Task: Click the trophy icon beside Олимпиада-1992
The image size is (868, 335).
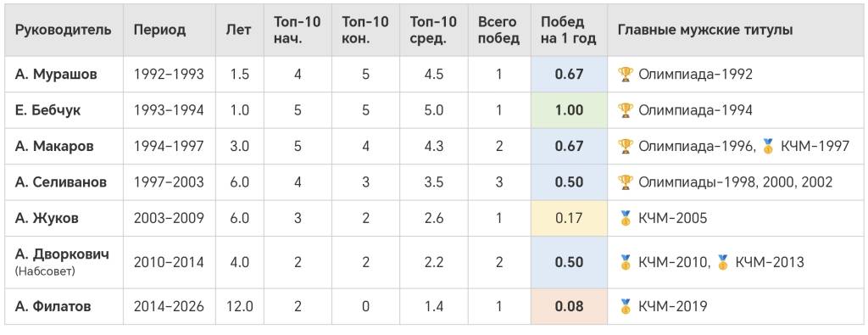Action: point(626,74)
